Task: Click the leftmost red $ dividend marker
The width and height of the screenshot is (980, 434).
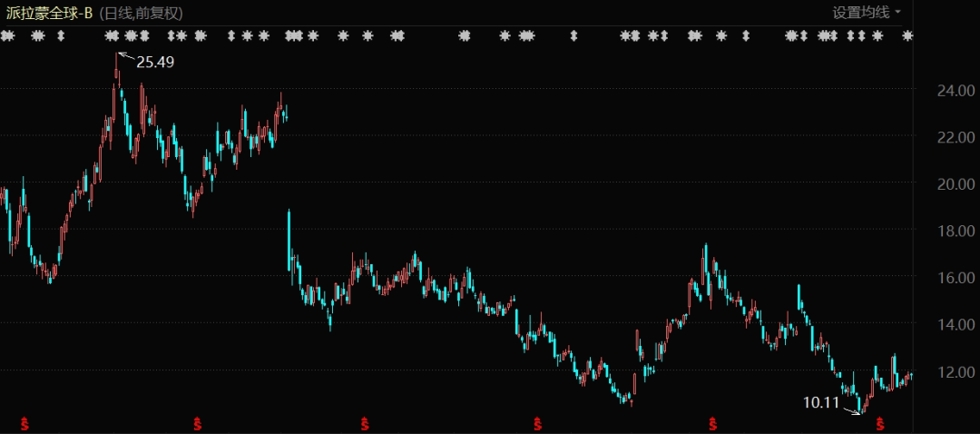Action: (x=25, y=424)
